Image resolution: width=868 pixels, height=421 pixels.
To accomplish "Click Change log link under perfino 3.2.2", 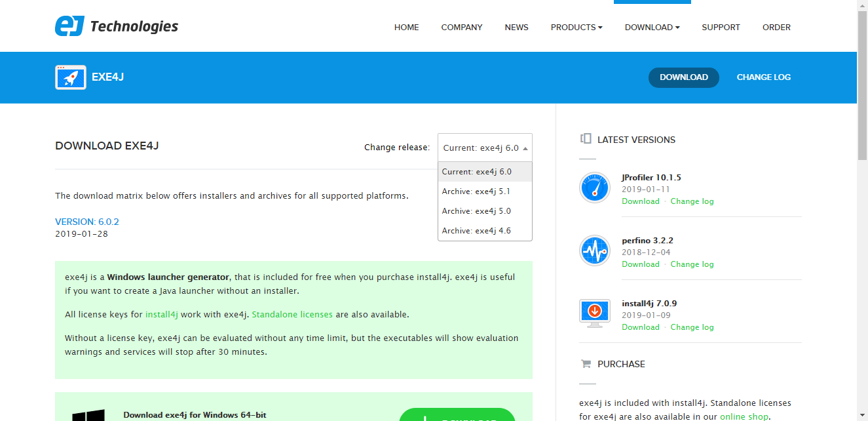I will pyautogui.click(x=692, y=264).
